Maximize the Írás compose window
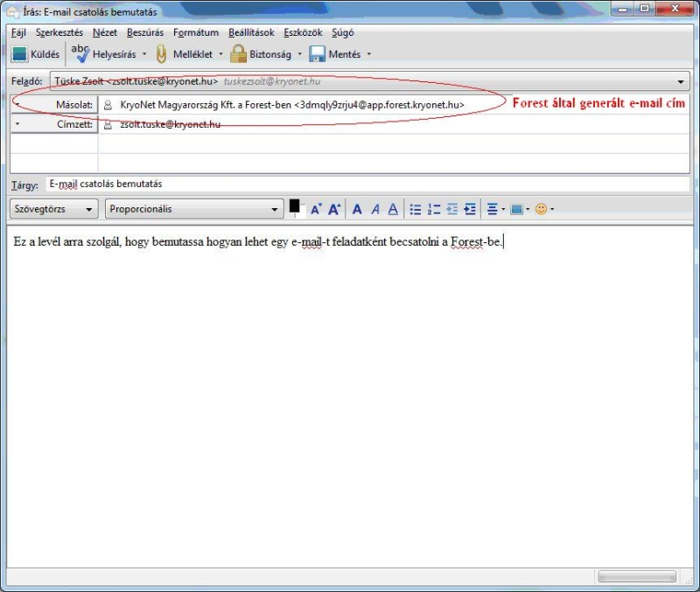 (x=644, y=8)
